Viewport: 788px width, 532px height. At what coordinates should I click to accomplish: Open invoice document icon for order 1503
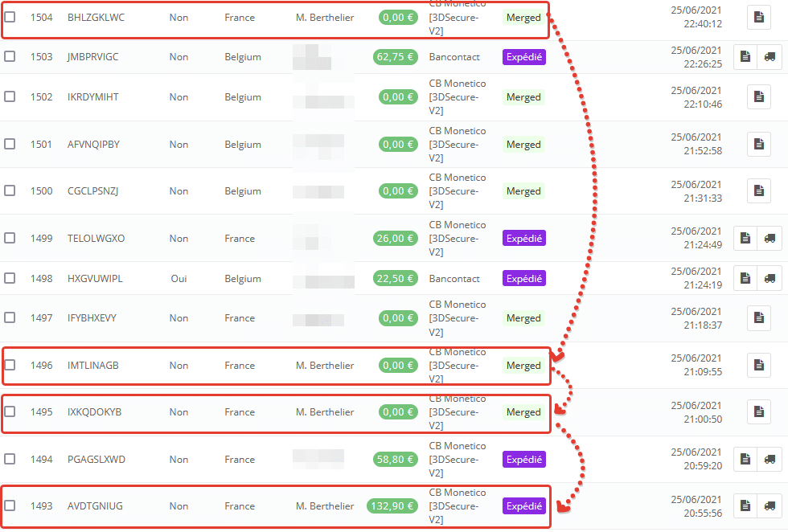point(745,57)
